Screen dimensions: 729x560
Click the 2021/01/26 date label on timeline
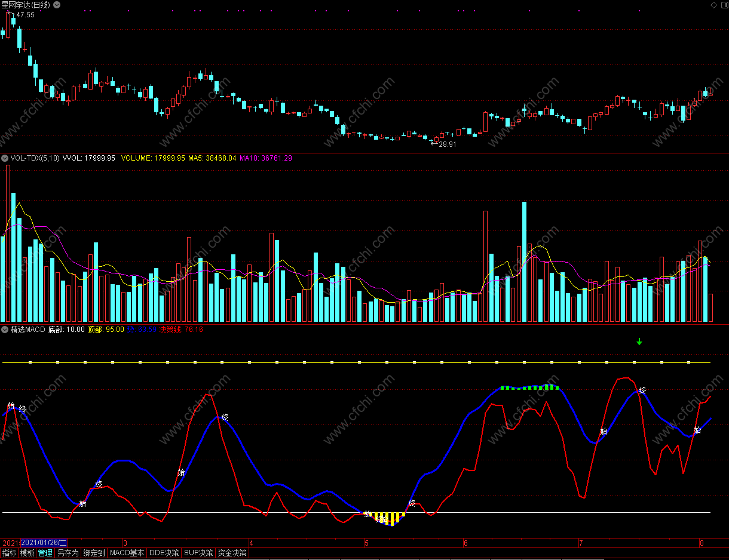pyautogui.click(x=44, y=543)
